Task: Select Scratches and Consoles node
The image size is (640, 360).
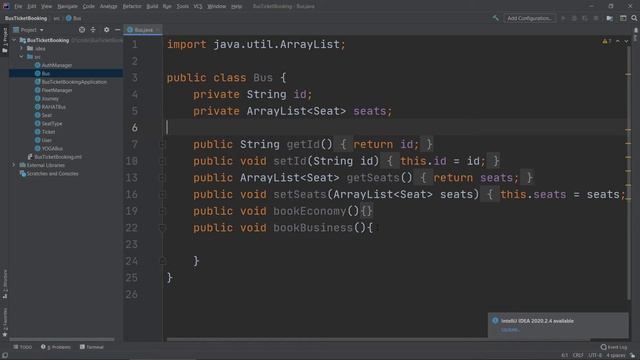Action: (52, 173)
